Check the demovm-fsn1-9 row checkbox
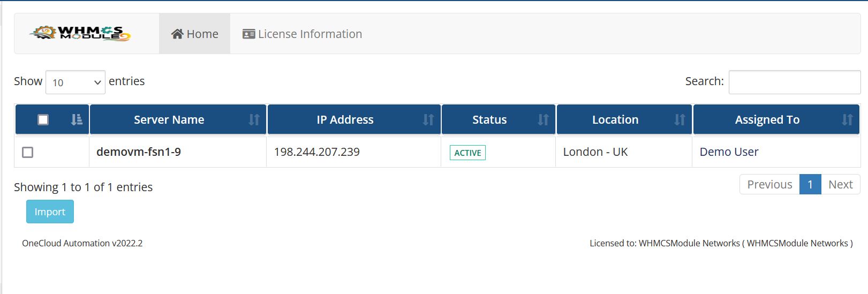 coord(28,152)
